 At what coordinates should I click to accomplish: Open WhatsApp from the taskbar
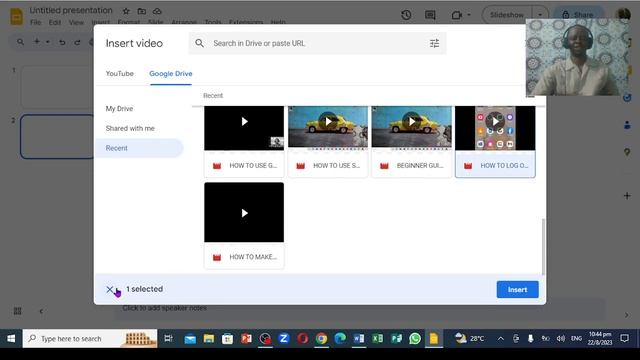[415, 338]
